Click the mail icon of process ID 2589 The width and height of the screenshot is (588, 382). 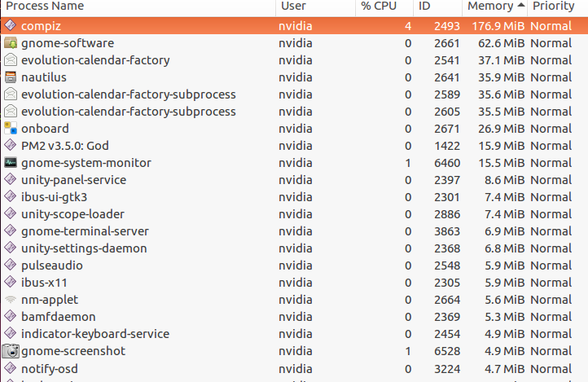tap(11, 94)
